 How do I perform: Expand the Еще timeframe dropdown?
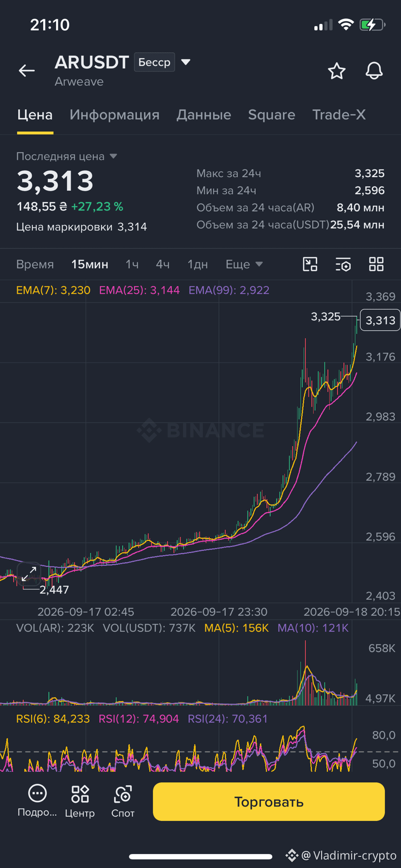pyautogui.click(x=244, y=264)
